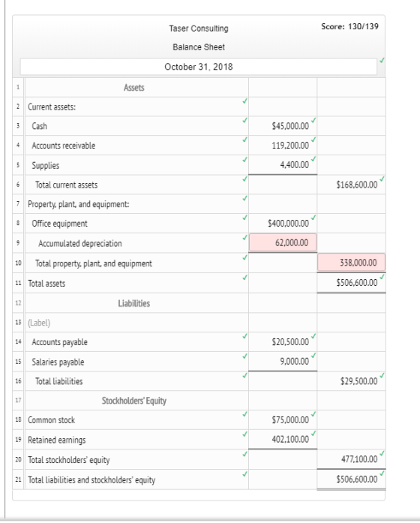The image size is (420, 523).
Task: Click the checkmark on the Total assets label
Action: [245, 277]
